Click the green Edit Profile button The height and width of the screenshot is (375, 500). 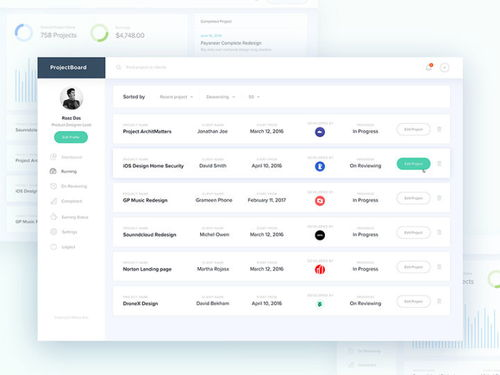click(x=71, y=137)
